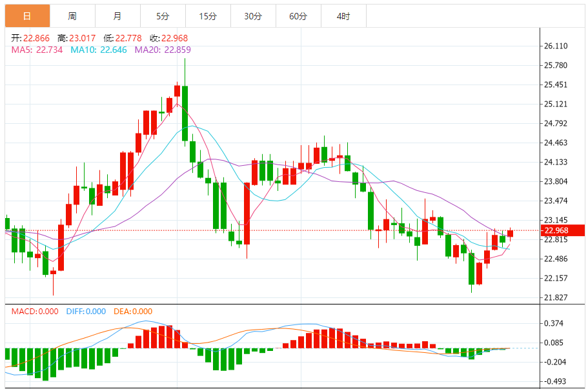Click the blue DIFF value label
588x389 pixels.
pyautogui.click(x=86, y=312)
